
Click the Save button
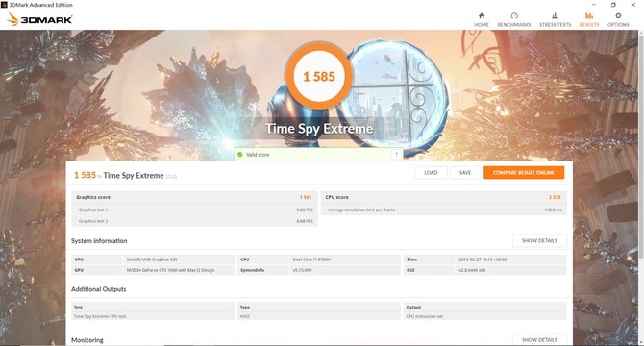click(x=465, y=173)
